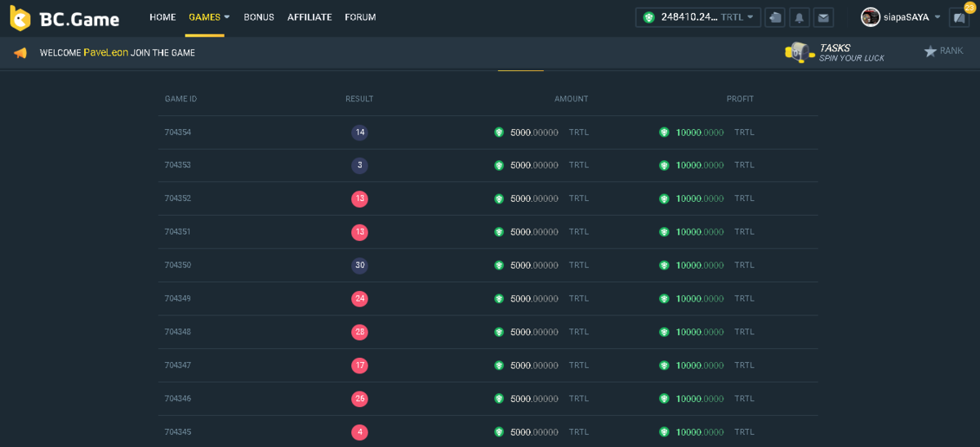Screen dimensions: 980x447
Task: Click the Rank star icon
Action: (930, 51)
